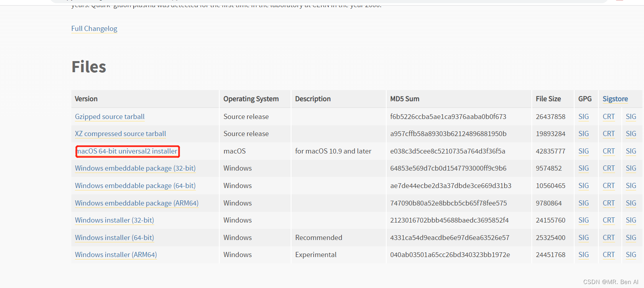Download the XZ compressed source tarball
Screen dimensions: 644x288
[121, 134]
